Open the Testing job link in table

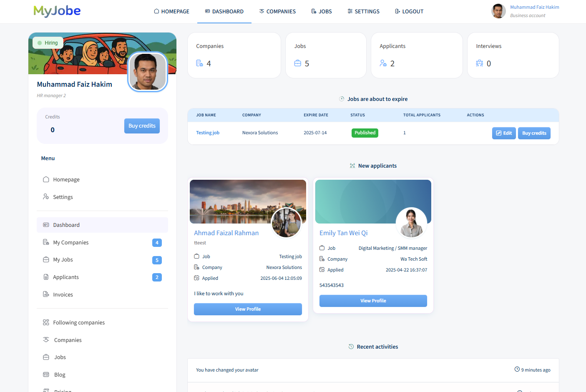point(208,133)
